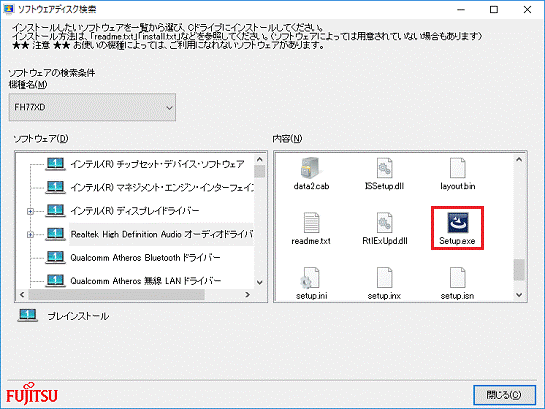Click the laptop icon for インテル(R) マネジメント・エンジン
Viewport: 545px width, 409px height.
(55, 187)
